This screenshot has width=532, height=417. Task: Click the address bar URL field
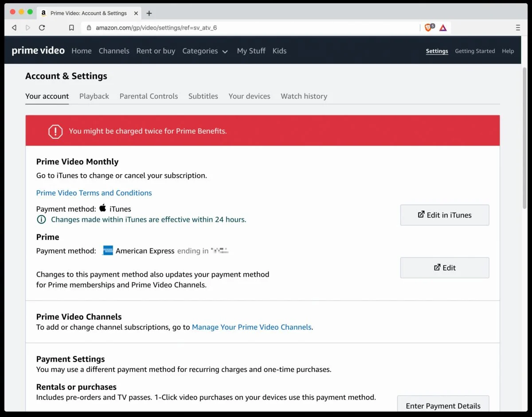248,27
